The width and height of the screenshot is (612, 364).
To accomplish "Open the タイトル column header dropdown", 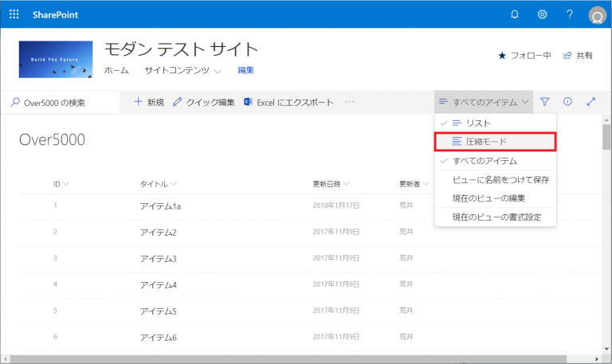I will point(158,184).
